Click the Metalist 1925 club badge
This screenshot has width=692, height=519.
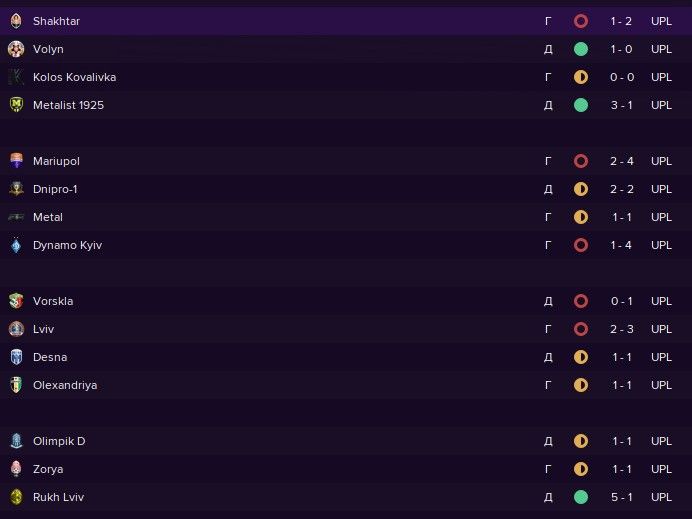tap(15, 105)
